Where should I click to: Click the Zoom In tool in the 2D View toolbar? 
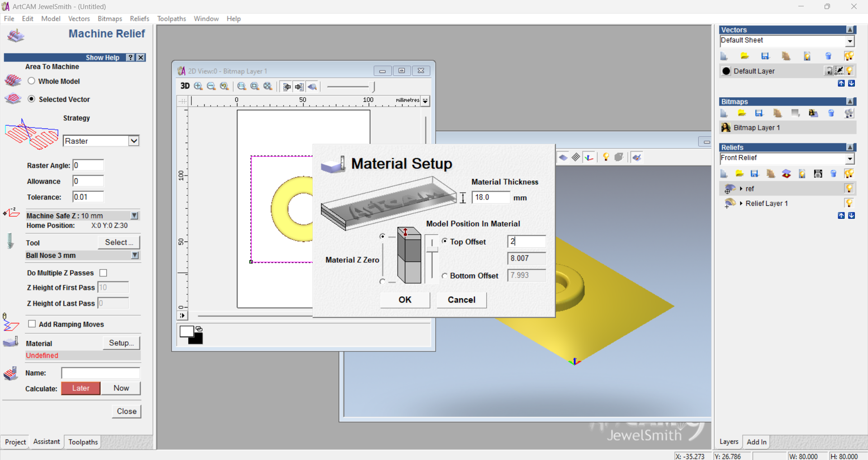pyautogui.click(x=198, y=86)
